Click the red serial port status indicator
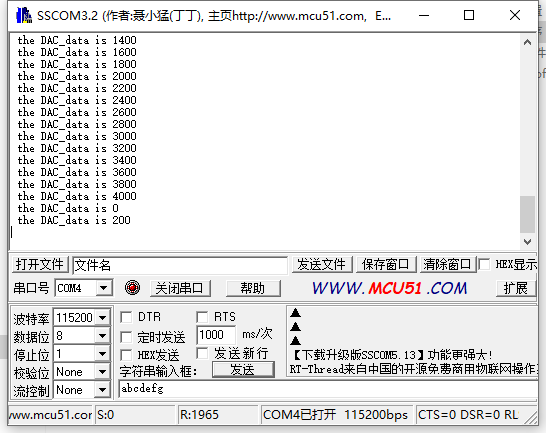The image size is (546, 433). [x=132, y=288]
